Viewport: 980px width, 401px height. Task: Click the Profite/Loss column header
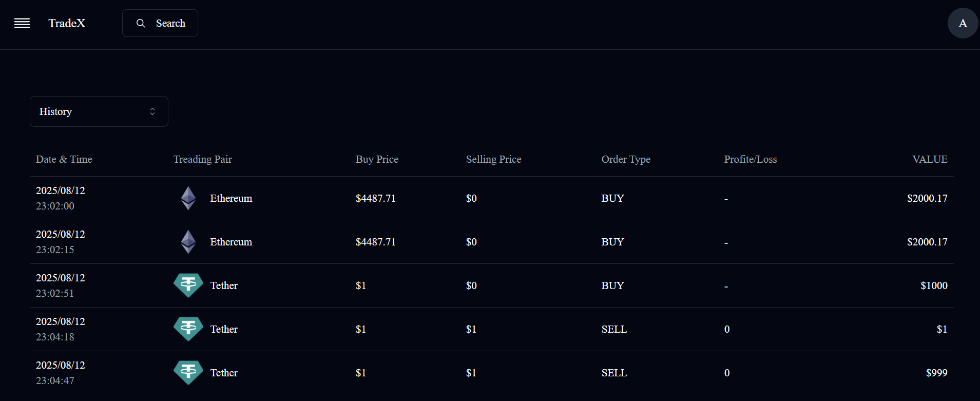click(x=751, y=159)
